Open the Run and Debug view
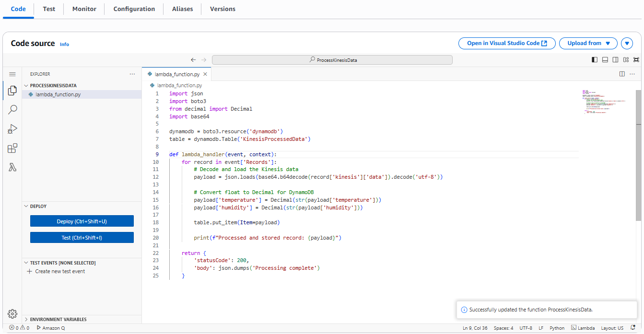Screen dimensions: 644x334 (12, 129)
